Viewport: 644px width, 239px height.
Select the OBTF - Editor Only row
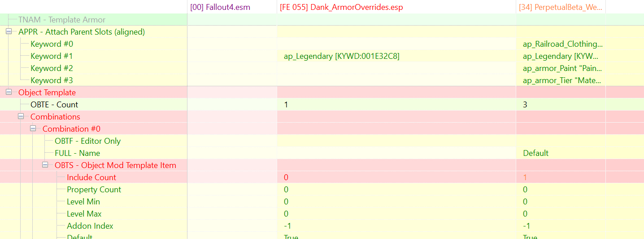322,141
